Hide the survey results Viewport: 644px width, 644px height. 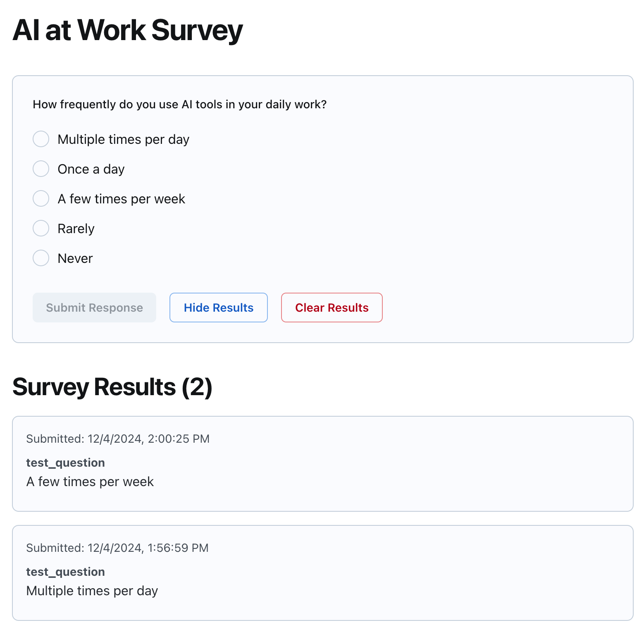click(218, 308)
